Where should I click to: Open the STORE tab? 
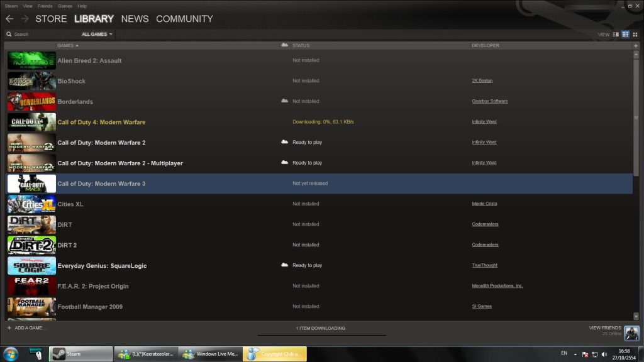click(51, 19)
